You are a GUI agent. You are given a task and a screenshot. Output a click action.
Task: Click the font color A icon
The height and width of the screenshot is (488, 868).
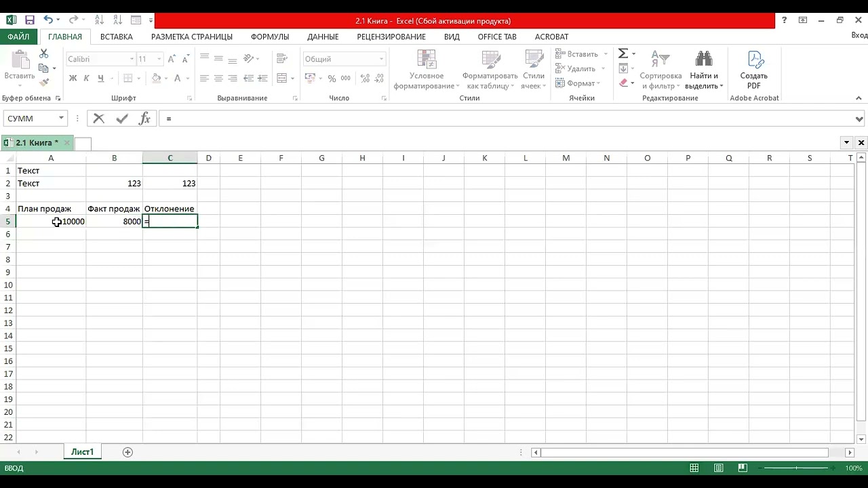pyautogui.click(x=178, y=79)
